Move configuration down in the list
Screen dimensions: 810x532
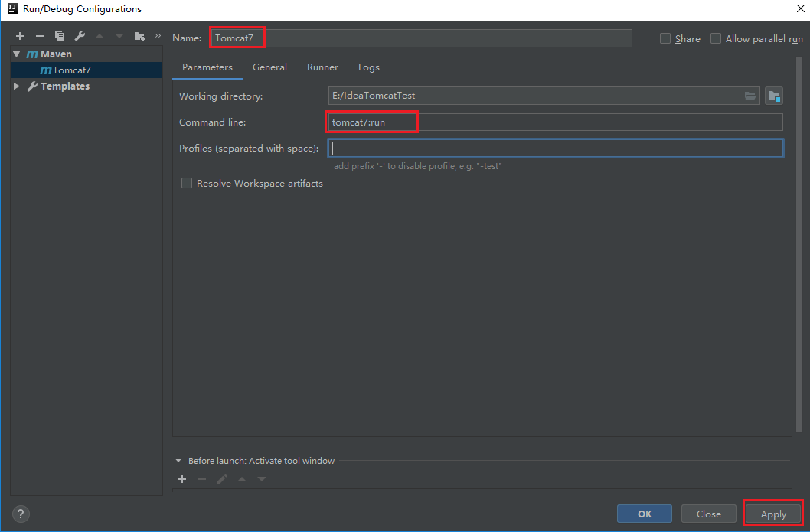[x=119, y=36]
